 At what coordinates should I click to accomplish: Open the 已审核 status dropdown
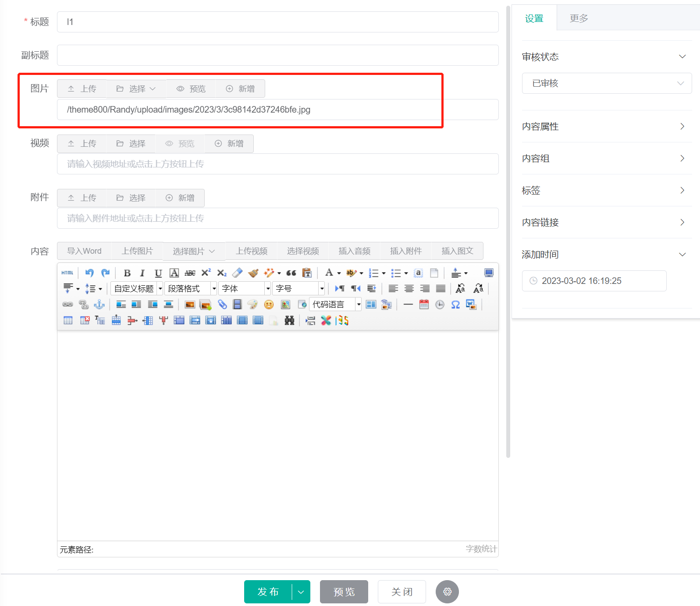(607, 83)
